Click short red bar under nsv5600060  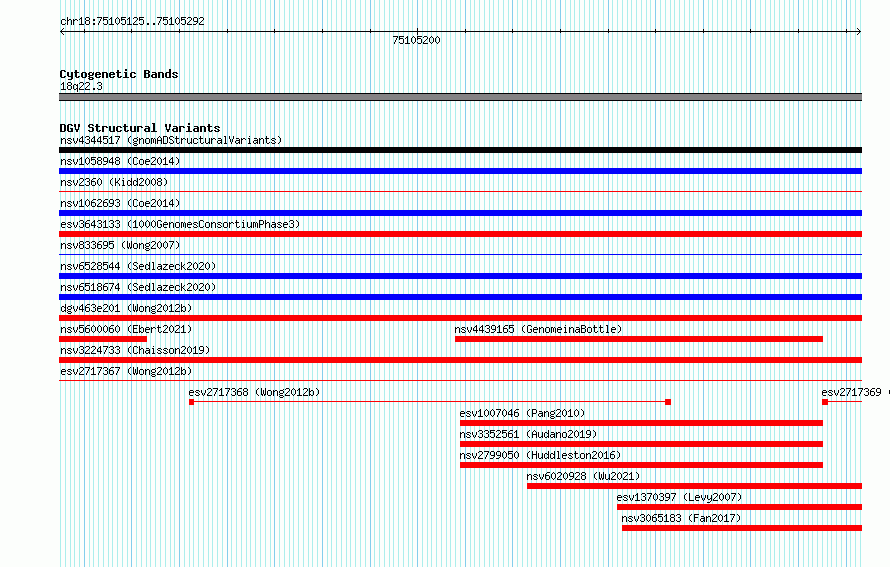[x=103, y=339]
